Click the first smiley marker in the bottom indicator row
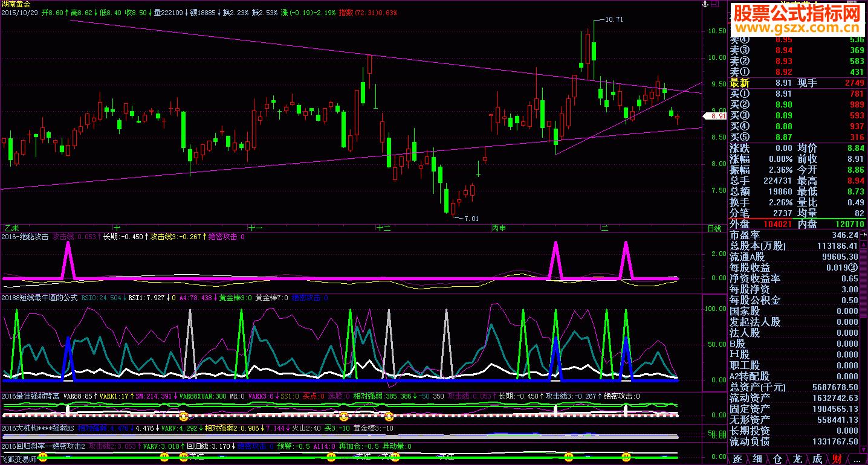Screen dimensions: 868x465 click(42, 458)
